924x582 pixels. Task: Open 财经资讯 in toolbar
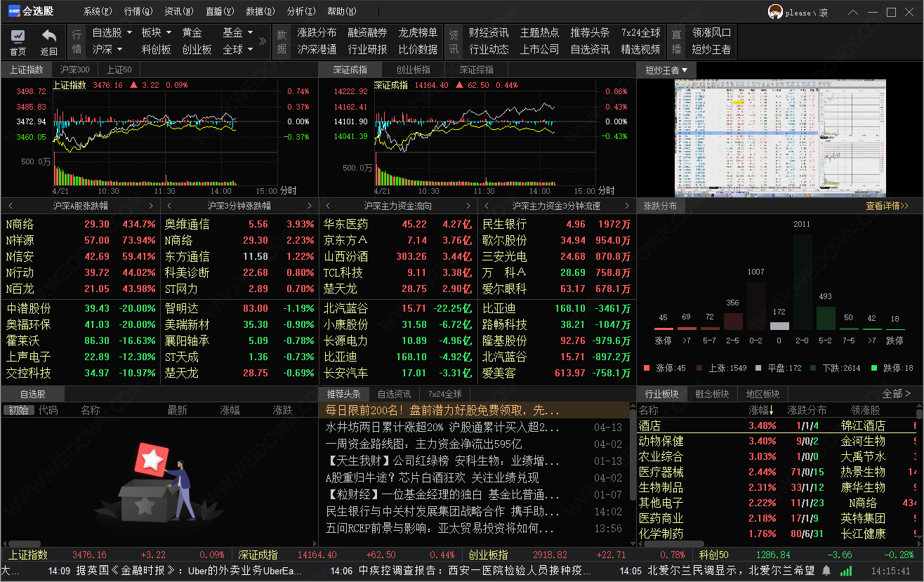click(x=489, y=32)
